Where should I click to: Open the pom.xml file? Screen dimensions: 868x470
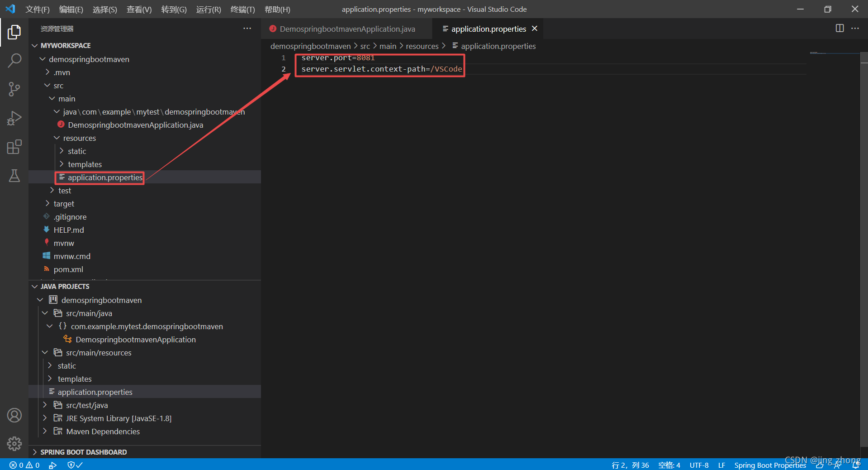[x=68, y=269]
